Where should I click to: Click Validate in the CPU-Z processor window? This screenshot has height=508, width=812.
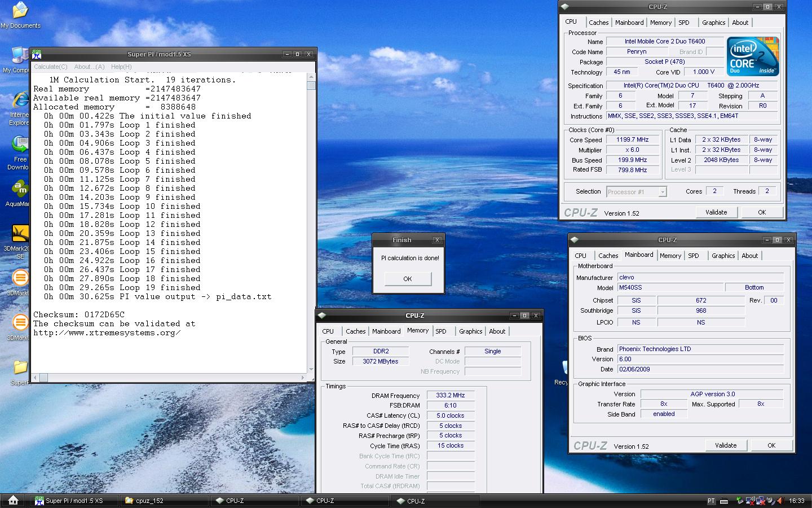(716, 212)
